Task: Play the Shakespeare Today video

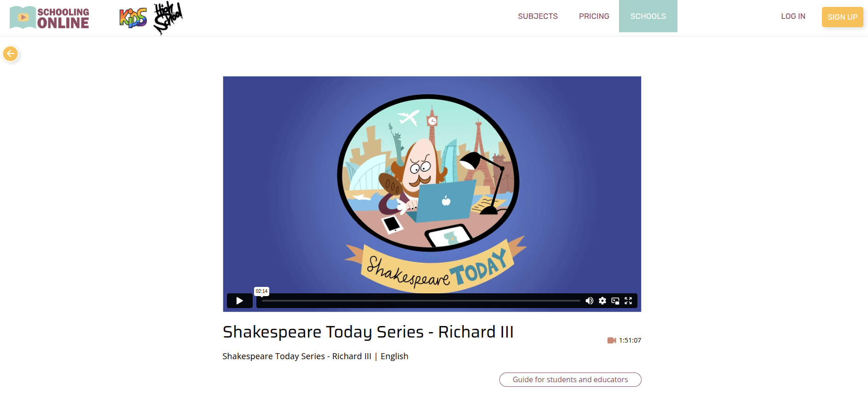Action: pos(240,301)
